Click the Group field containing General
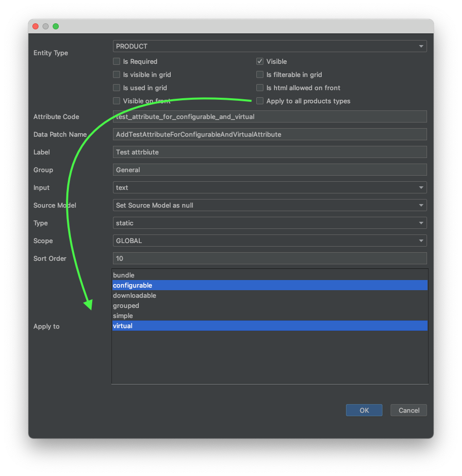 269,170
